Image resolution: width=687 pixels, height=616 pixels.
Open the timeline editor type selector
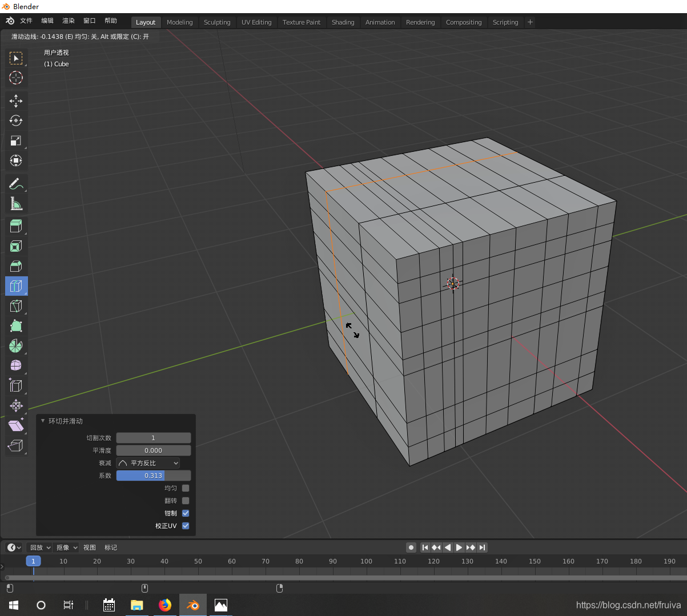(x=14, y=547)
